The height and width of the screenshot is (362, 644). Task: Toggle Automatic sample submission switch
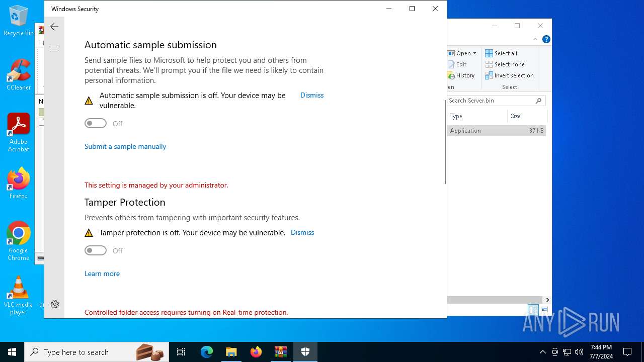coord(96,123)
